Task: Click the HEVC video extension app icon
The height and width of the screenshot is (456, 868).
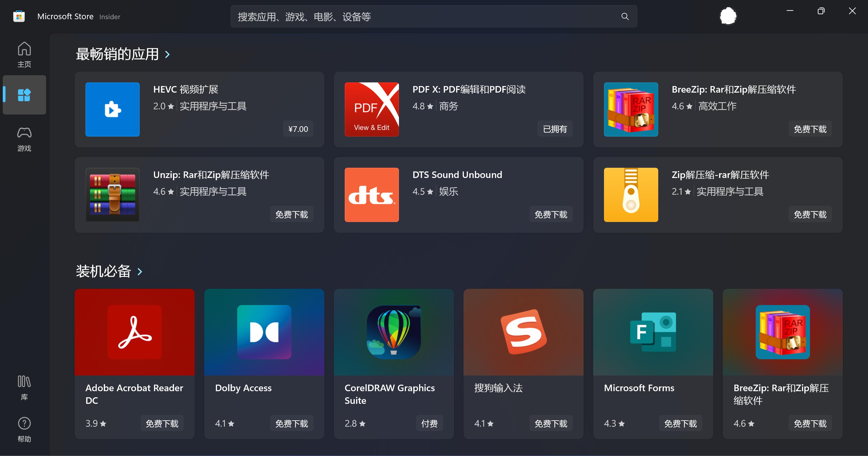Action: 113,110
